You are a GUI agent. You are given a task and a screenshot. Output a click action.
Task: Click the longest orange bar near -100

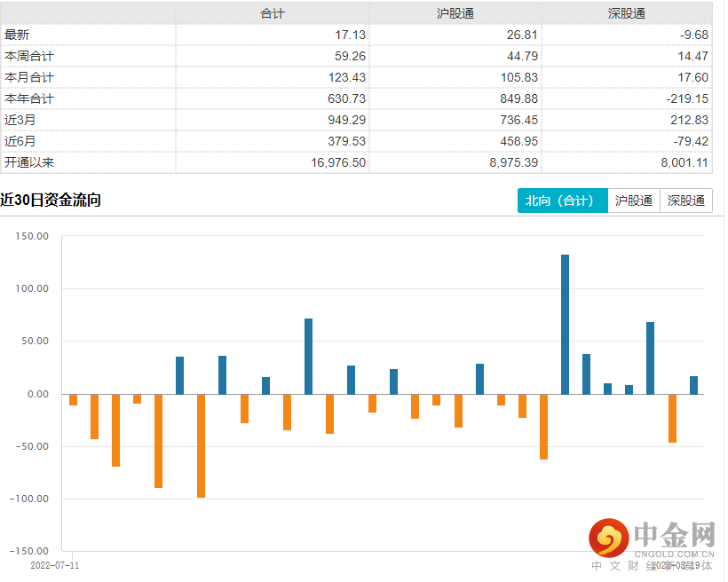coord(201,446)
